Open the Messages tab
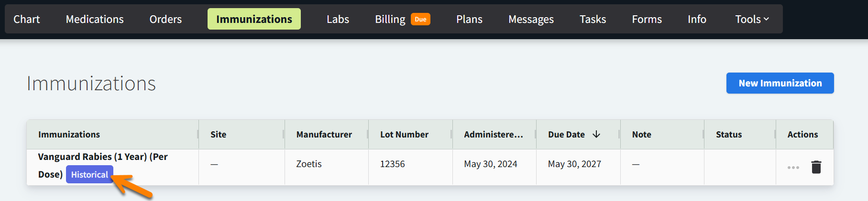This screenshot has width=868, height=201. tap(531, 19)
